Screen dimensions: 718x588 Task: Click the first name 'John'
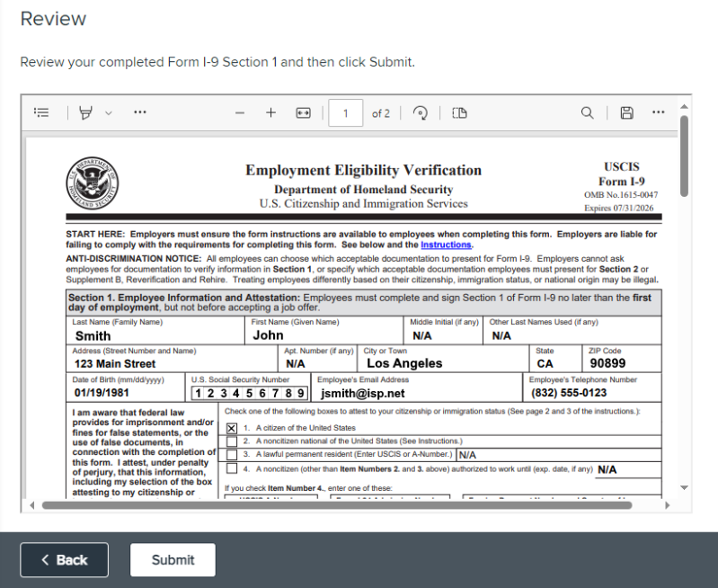click(x=269, y=335)
